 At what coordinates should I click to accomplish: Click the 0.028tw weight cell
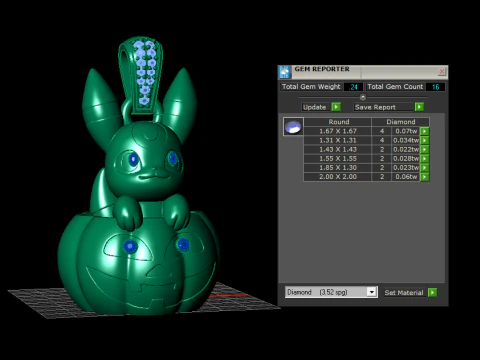(406, 159)
